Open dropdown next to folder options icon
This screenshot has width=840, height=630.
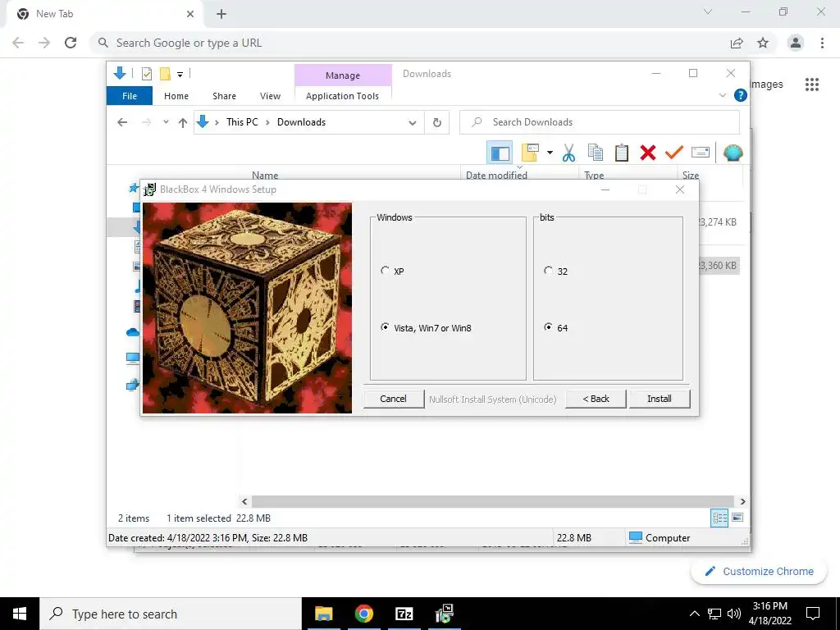coord(550,153)
